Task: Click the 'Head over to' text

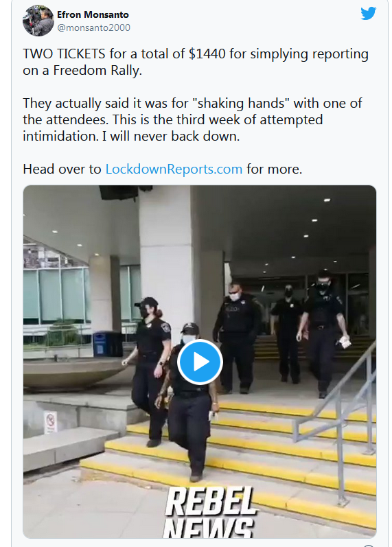Action: (x=62, y=170)
